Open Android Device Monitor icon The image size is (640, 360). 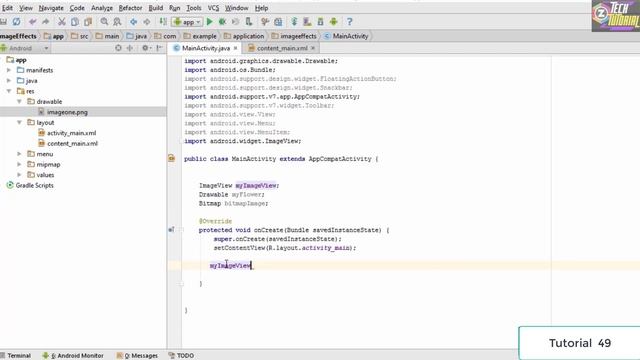click(333, 22)
